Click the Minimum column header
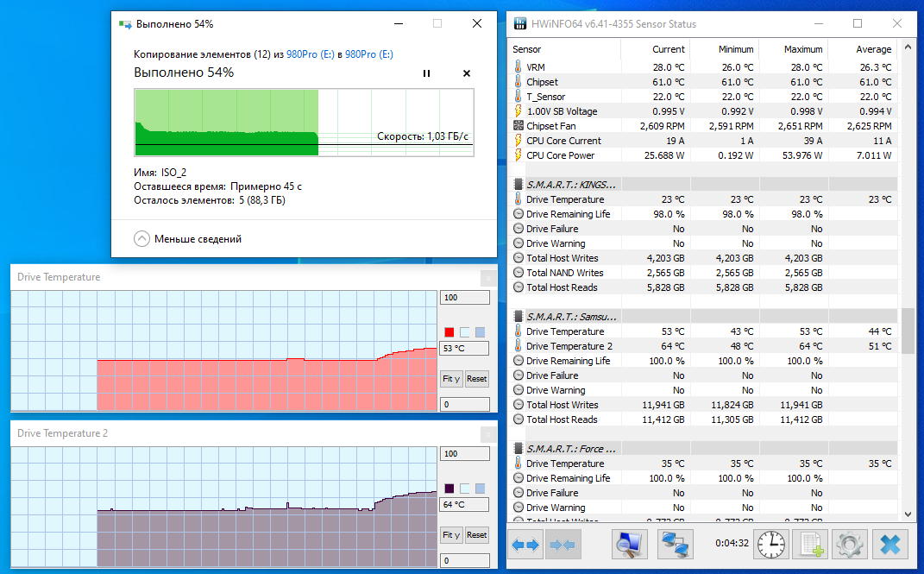Image resolution: width=924 pixels, height=574 pixels. click(724, 49)
